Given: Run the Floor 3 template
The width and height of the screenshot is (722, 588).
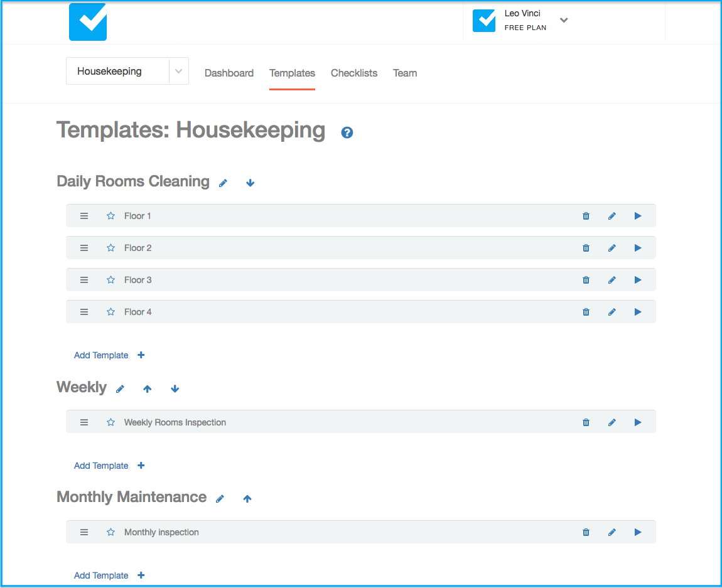Looking at the screenshot, I should pyautogui.click(x=638, y=280).
